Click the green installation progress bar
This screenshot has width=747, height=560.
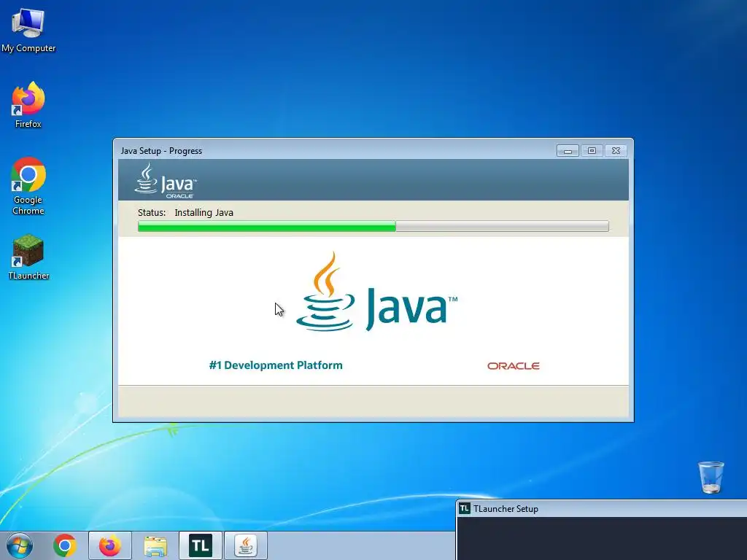tap(373, 226)
